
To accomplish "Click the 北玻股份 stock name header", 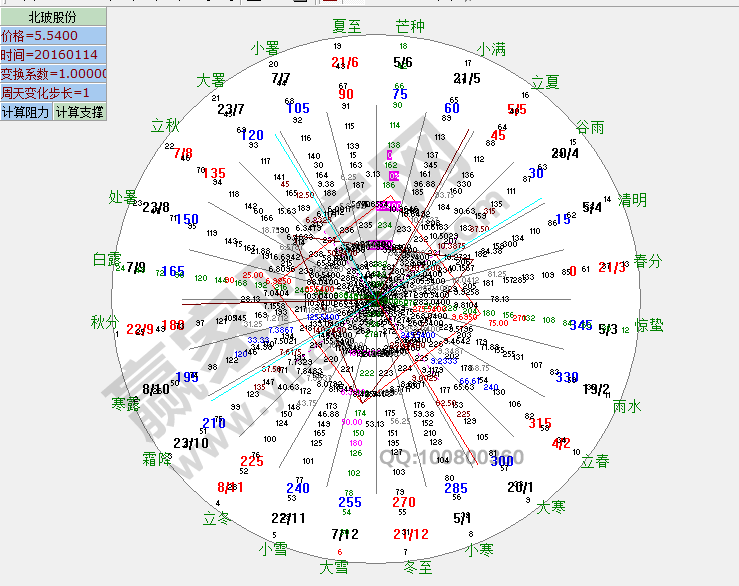I will (x=52, y=17).
